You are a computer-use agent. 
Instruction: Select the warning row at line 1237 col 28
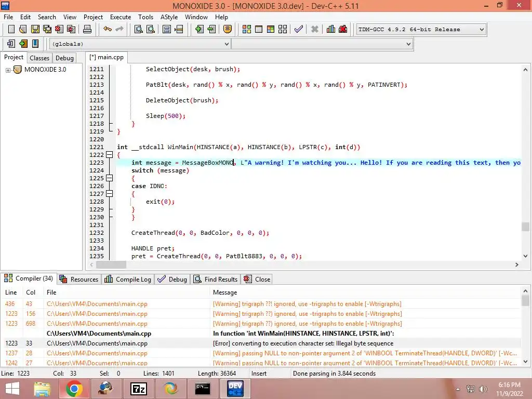261,353
